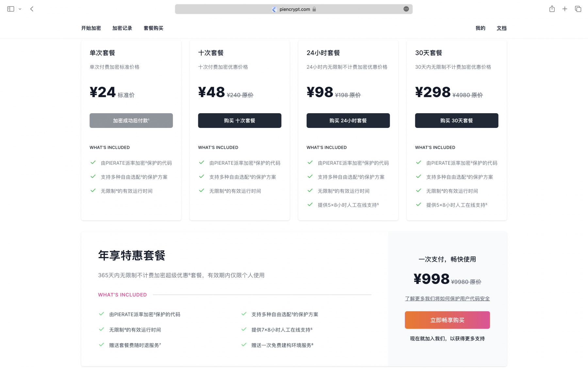The image size is (588, 368).
Task: Click the ¥48 price
Action: (211, 92)
